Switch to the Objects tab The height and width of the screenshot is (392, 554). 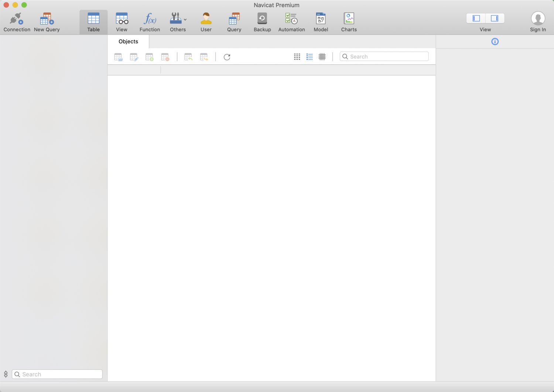click(128, 41)
